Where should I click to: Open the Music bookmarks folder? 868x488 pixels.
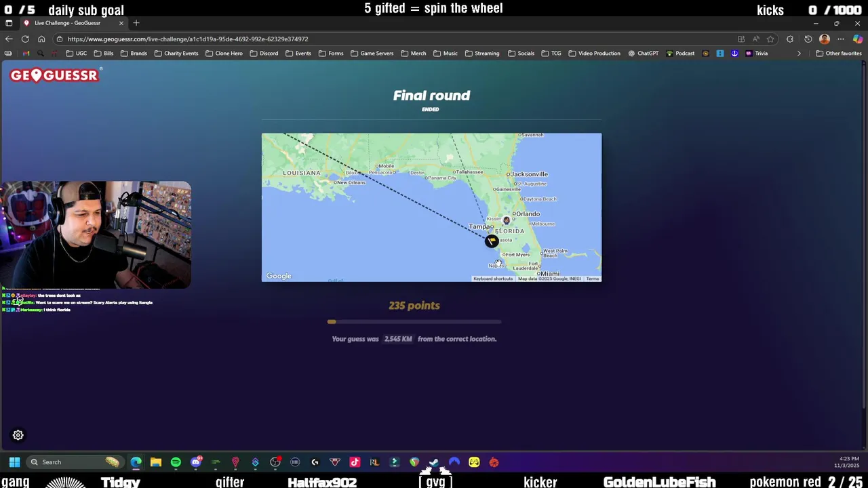(x=446, y=54)
